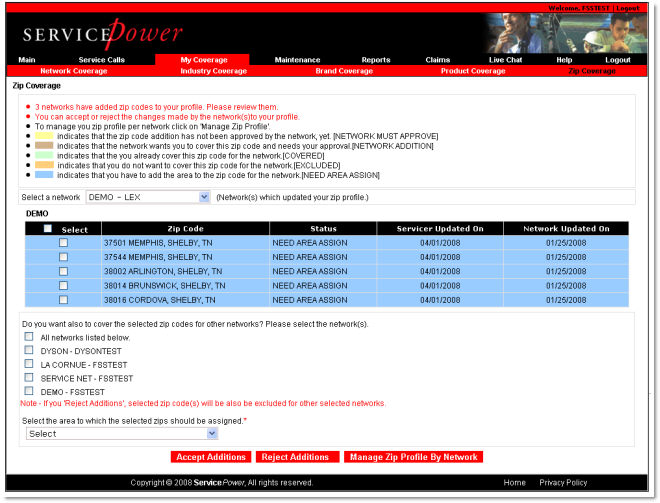Click the DEMO label above the table
This screenshot has width=660, height=503.
pyautogui.click(x=37, y=213)
